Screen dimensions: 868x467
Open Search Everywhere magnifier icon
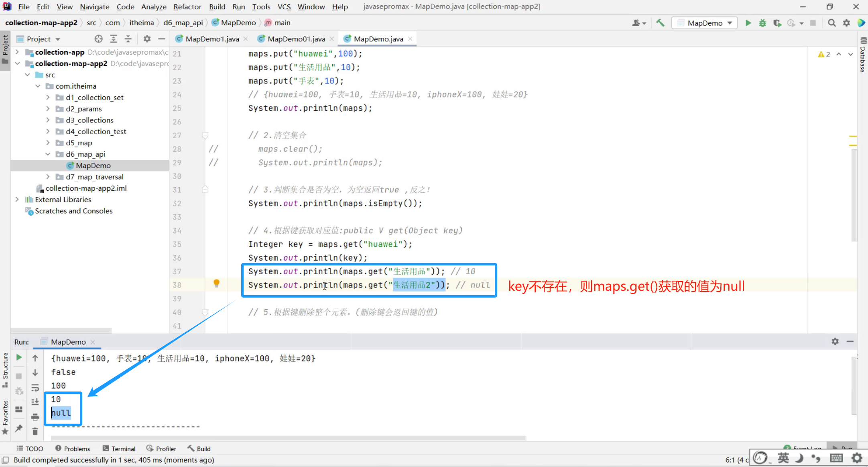(832, 23)
